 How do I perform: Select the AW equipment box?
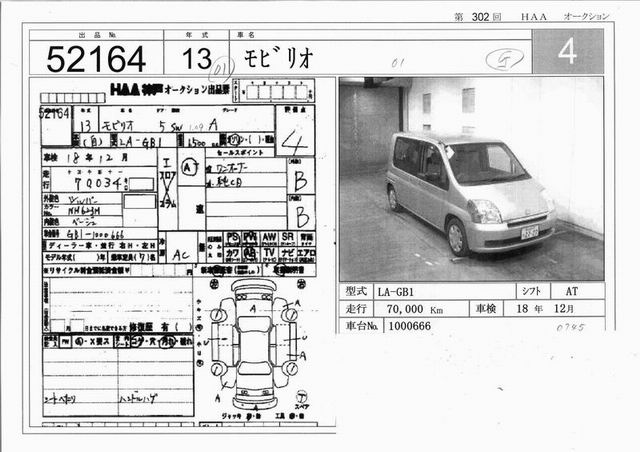click(x=269, y=238)
